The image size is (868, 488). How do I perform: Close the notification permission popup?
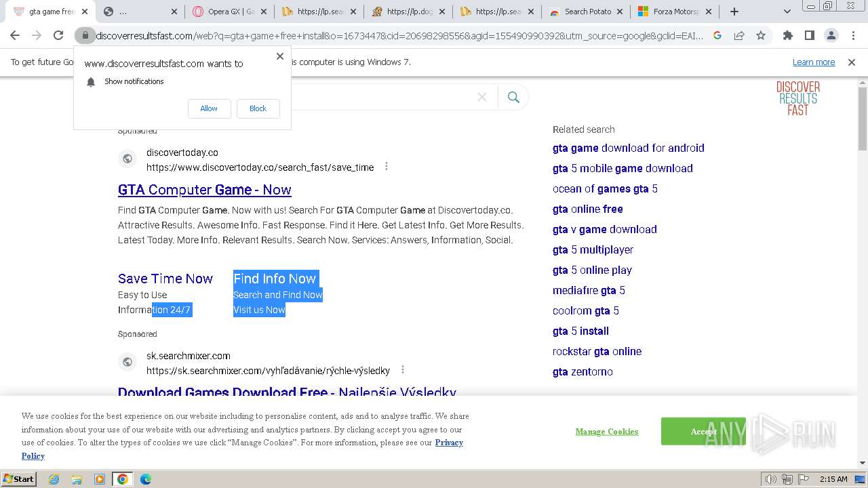coord(280,56)
